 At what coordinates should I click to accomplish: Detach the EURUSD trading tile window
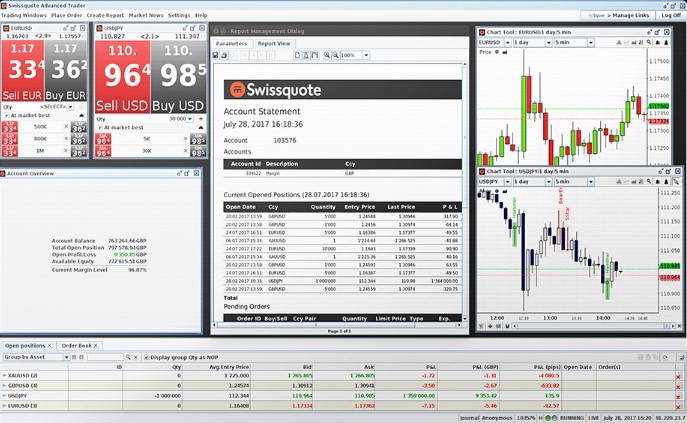click(x=73, y=28)
